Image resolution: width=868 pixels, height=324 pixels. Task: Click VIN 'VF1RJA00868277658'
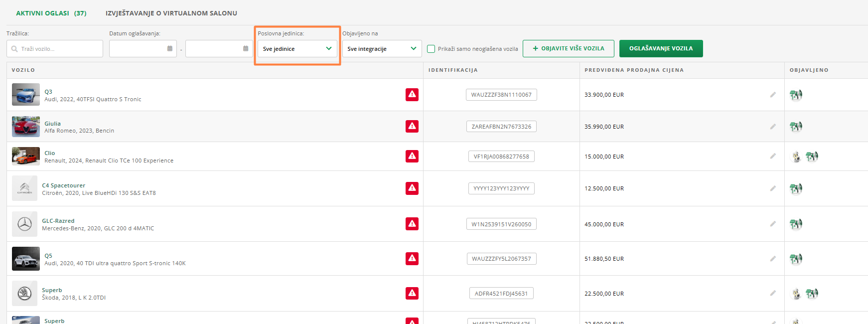[501, 157]
